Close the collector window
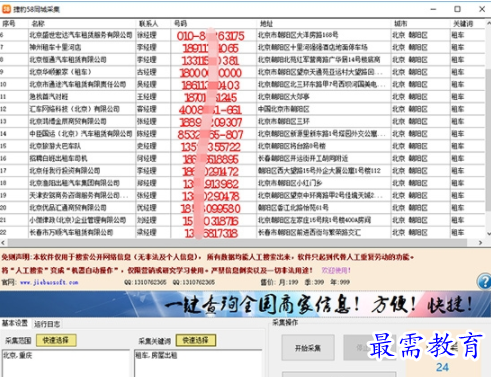Viewport: 491px width, 377px height. (482, 9)
